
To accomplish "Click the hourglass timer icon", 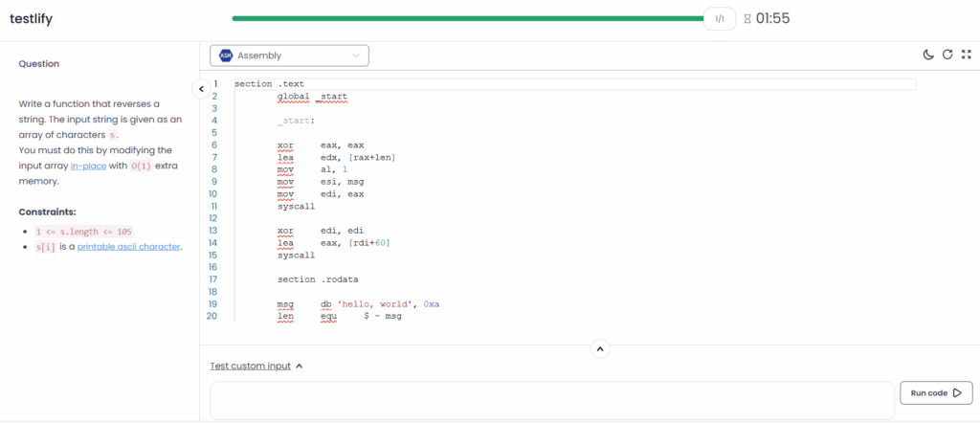I will point(747,19).
